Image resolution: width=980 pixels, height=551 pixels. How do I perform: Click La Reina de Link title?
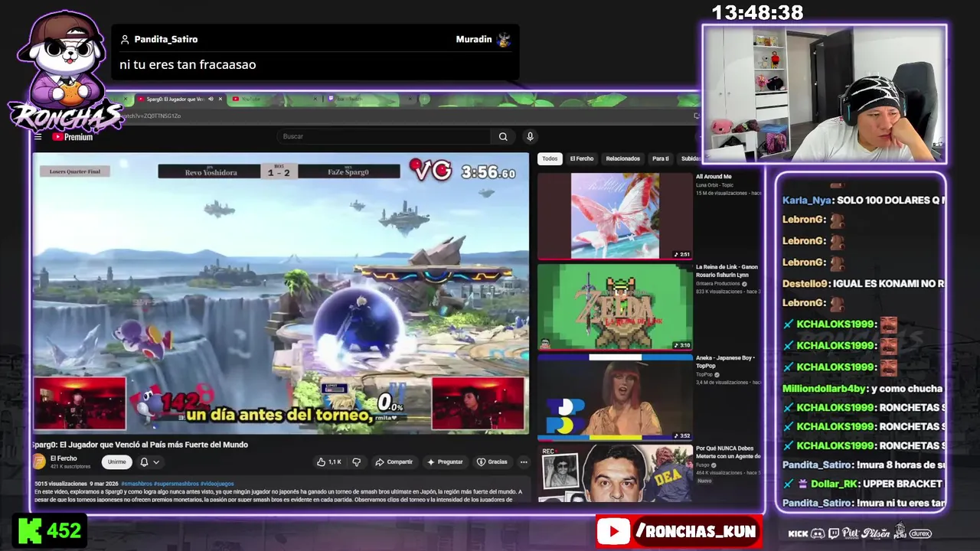pyautogui.click(x=727, y=271)
